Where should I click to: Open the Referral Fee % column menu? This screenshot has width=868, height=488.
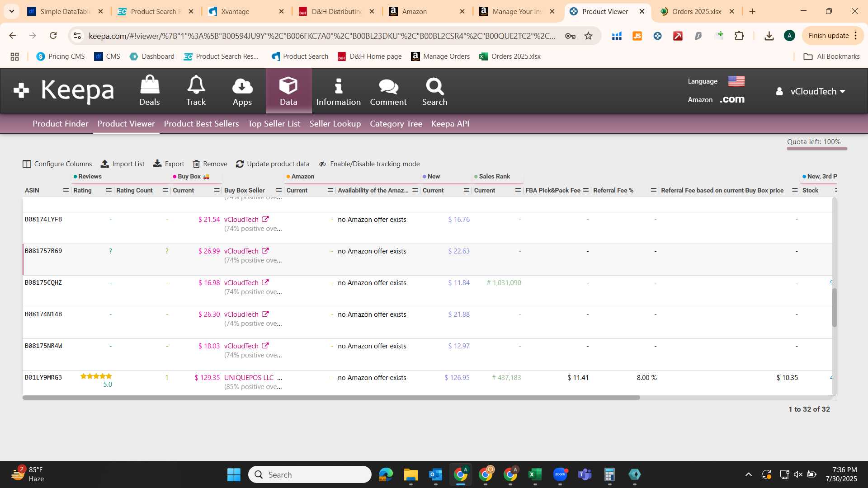[x=654, y=190]
